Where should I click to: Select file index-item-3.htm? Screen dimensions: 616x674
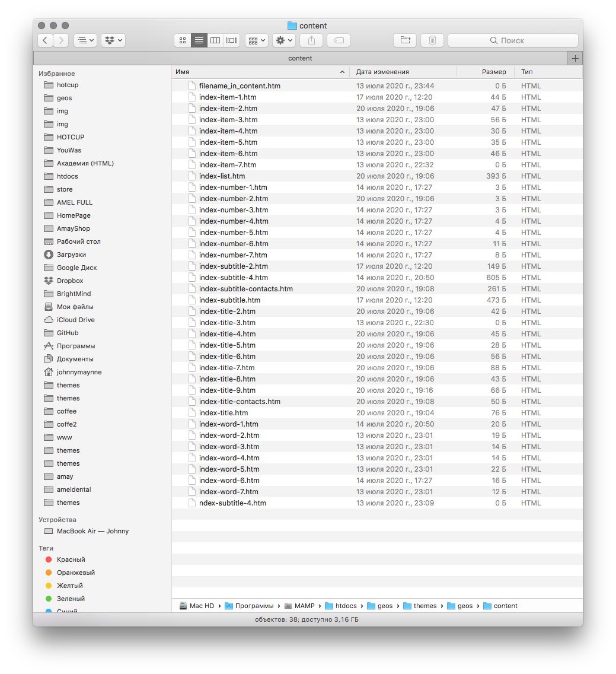377,120
